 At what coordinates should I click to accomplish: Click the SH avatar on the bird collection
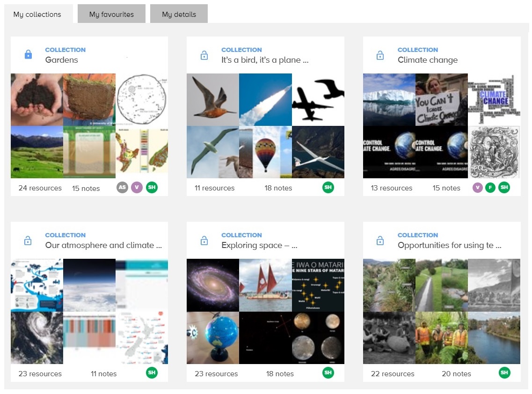pyautogui.click(x=328, y=187)
